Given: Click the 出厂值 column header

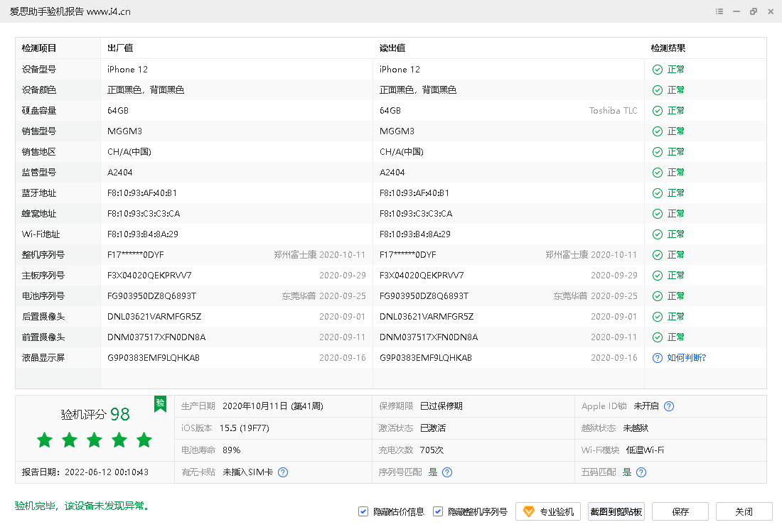Looking at the screenshot, I should point(120,48).
